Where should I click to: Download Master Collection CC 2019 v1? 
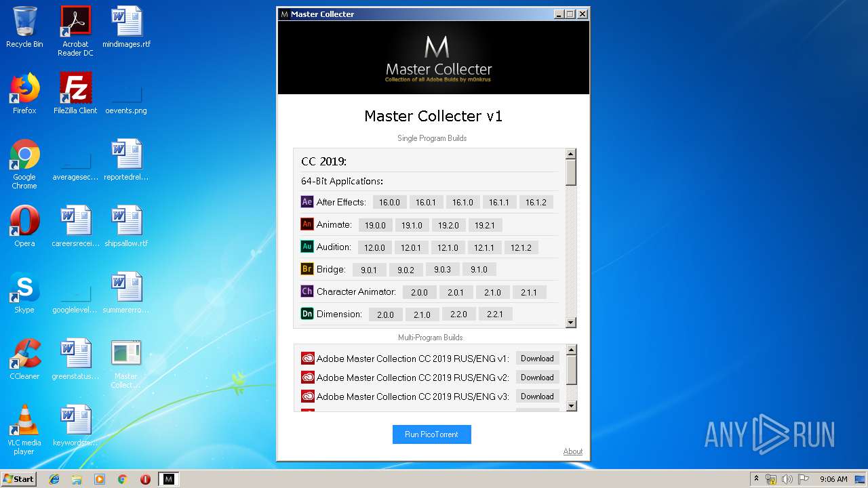(x=537, y=359)
